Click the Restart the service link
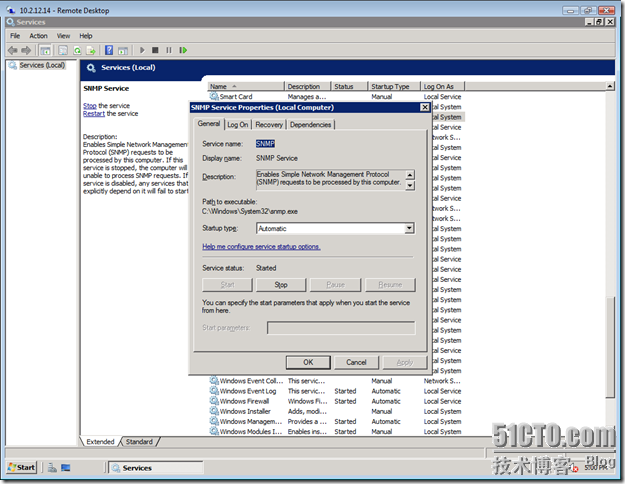The width and height of the screenshot is (625, 484). pos(94,114)
